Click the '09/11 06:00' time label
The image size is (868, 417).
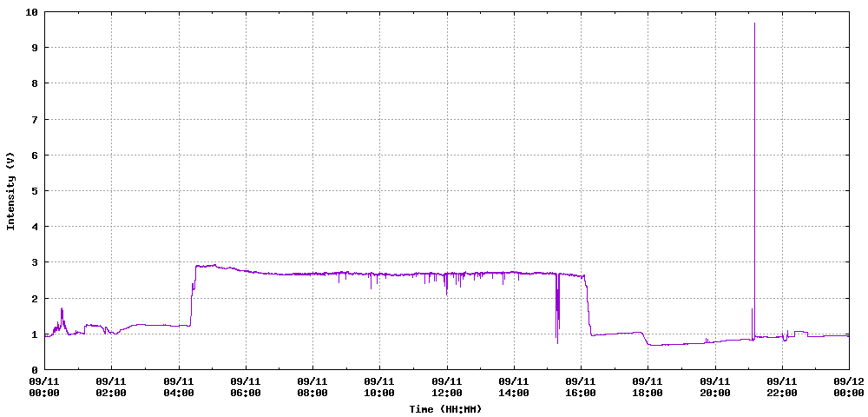[x=246, y=387]
